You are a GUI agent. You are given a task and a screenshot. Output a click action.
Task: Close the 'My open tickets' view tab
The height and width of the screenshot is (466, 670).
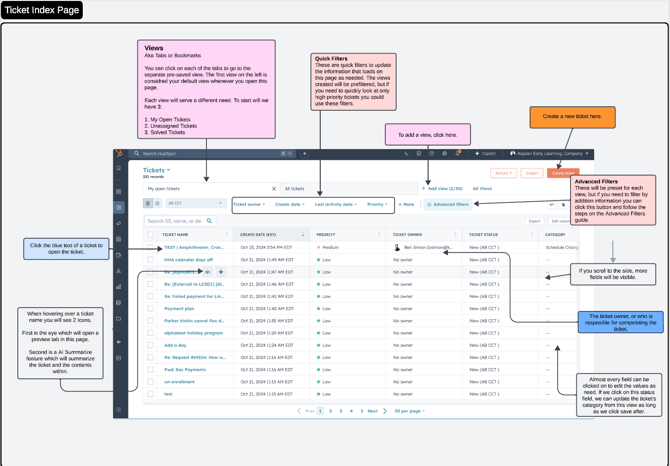click(x=274, y=188)
